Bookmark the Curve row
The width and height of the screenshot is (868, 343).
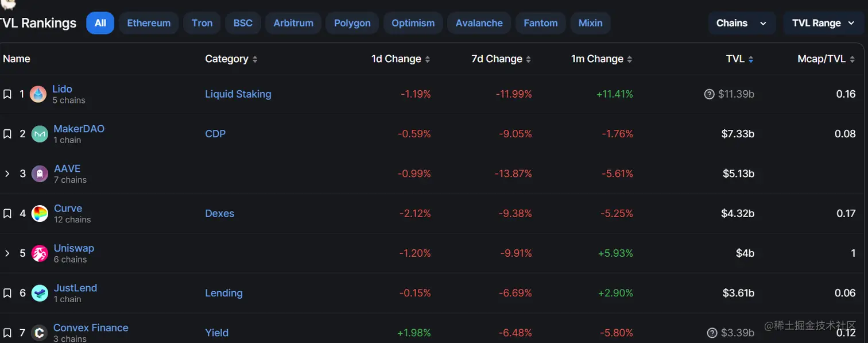[7, 213]
